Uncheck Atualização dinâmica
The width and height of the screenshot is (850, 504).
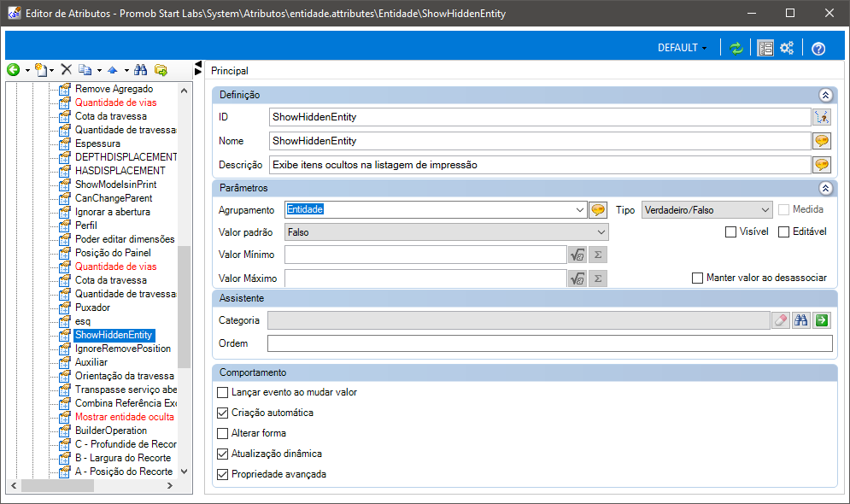[222, 454]
